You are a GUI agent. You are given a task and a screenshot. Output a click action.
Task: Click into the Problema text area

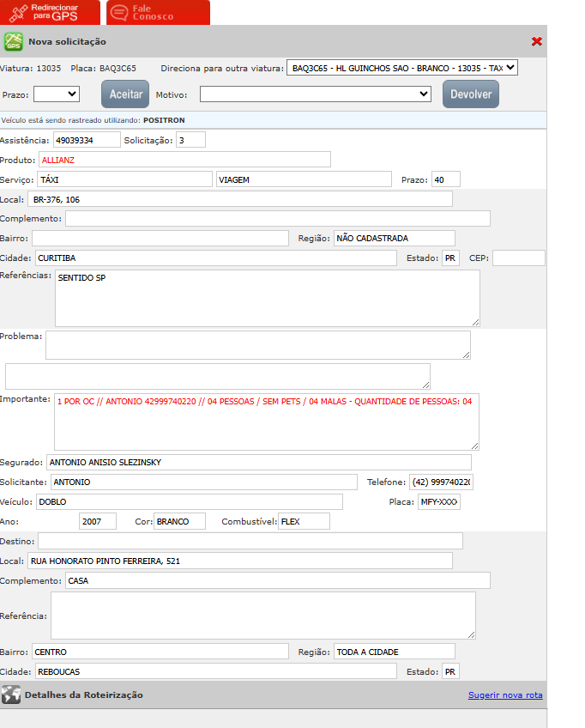[257, 345]
